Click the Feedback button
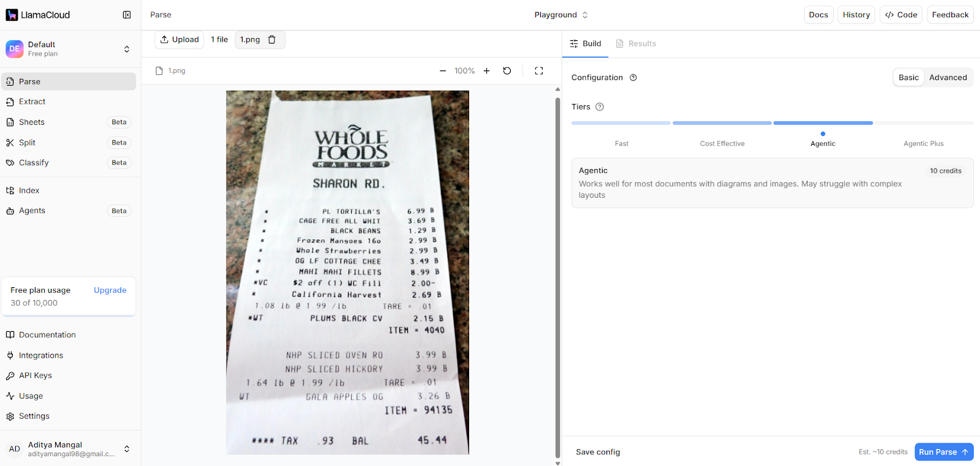 pyautogui.click(x=950, y=15)
